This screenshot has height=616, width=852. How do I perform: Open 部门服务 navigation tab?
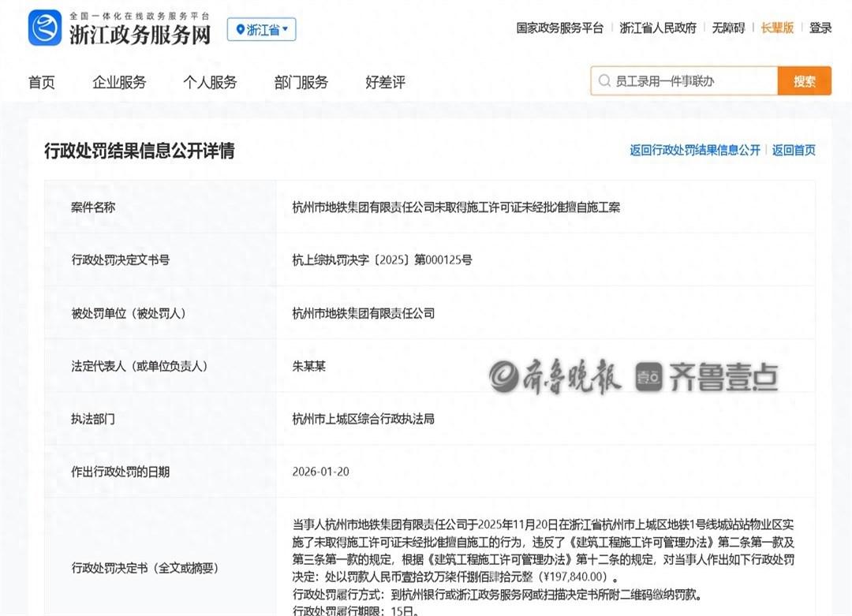[301, 82]
